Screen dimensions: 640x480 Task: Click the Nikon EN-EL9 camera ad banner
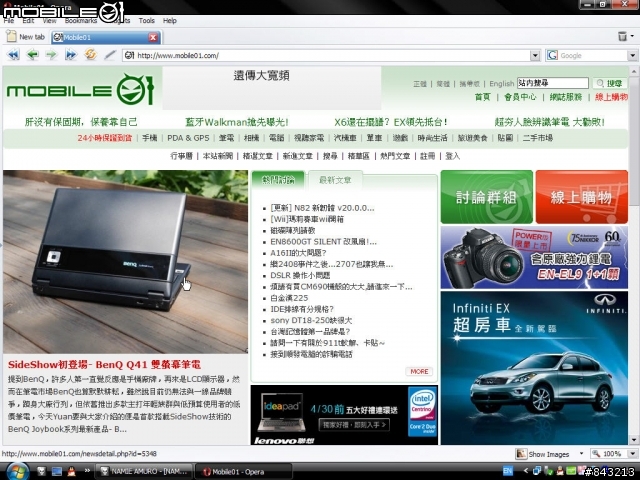[534, 258]
